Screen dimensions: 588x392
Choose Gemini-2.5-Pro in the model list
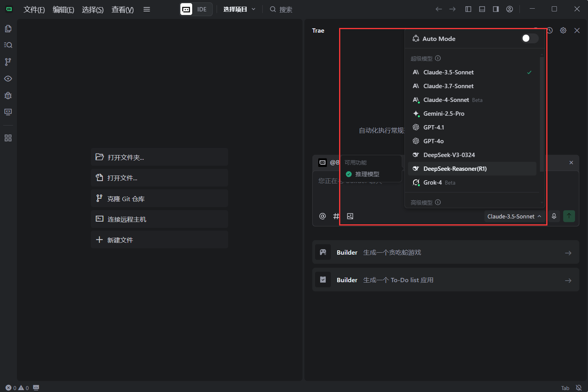click(x=444, y=114)
